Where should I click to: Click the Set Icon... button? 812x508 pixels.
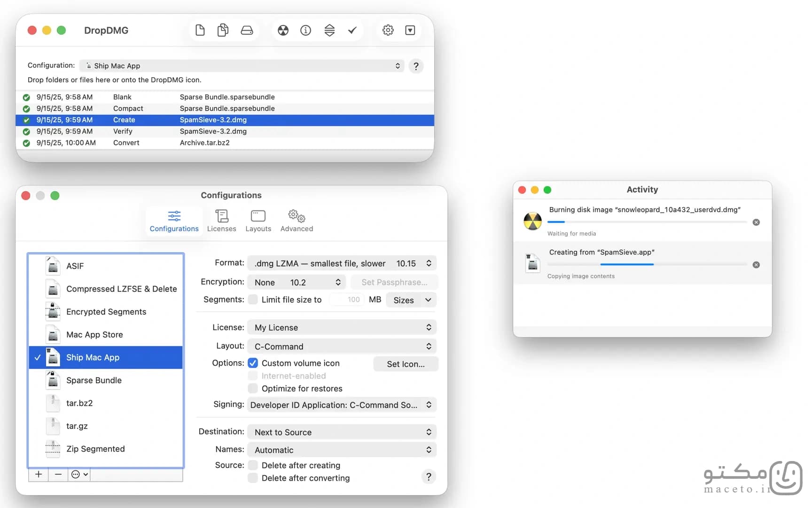tap(406, 364)
